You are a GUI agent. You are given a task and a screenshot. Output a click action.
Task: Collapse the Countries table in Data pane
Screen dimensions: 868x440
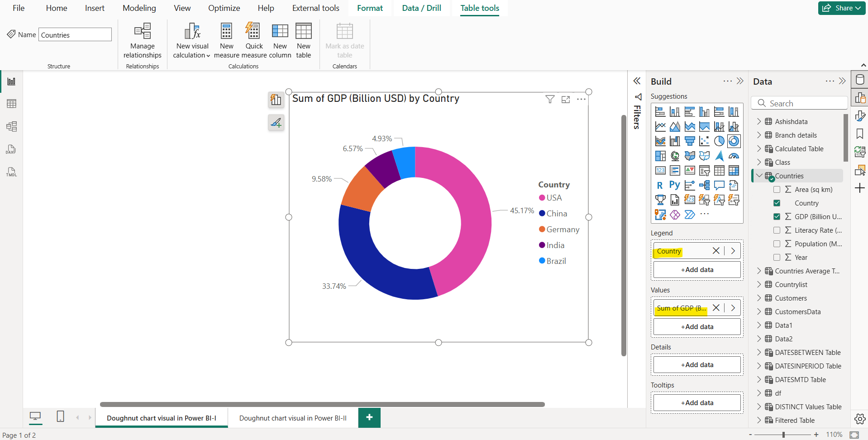(759, 176)
